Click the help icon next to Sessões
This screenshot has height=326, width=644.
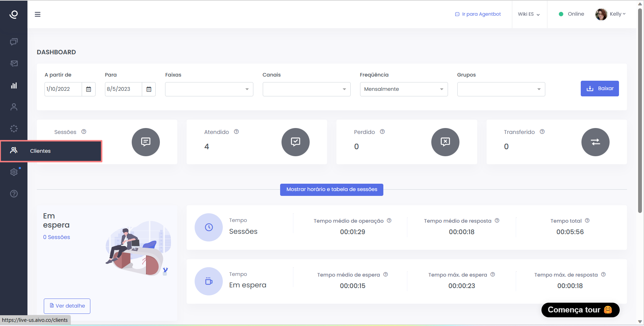84,132
